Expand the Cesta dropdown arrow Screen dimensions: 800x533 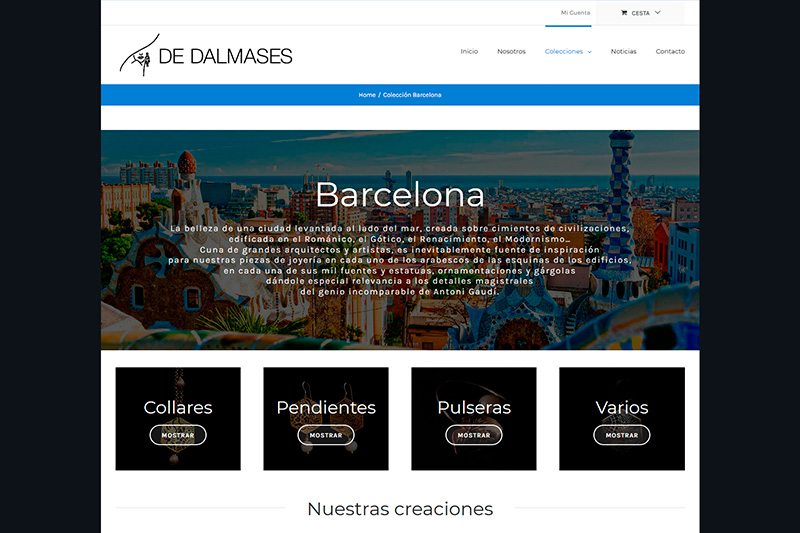click(x=658, y=13)
